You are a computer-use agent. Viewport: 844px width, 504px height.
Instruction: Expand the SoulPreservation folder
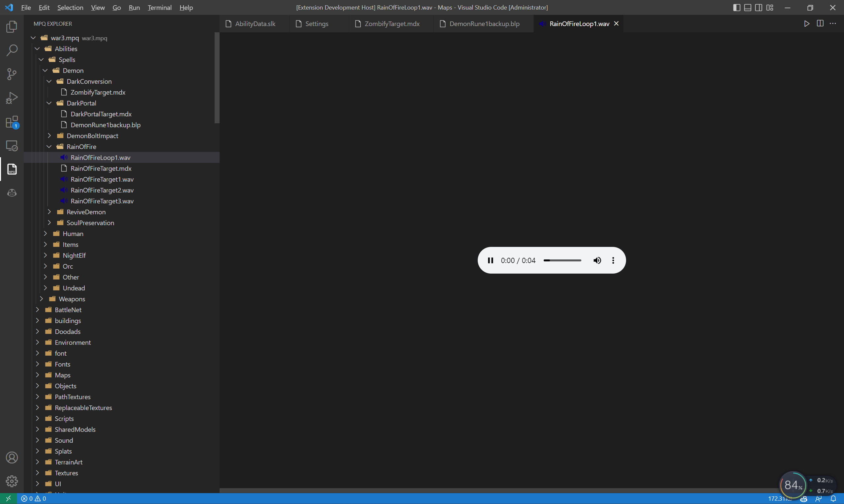(49, 222)
